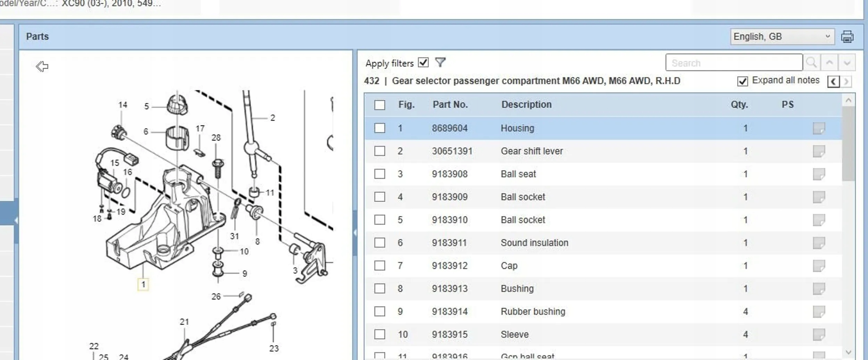Select callout 21 in the diagram
This screenshot has height=360, width=868.
[184, 322]
